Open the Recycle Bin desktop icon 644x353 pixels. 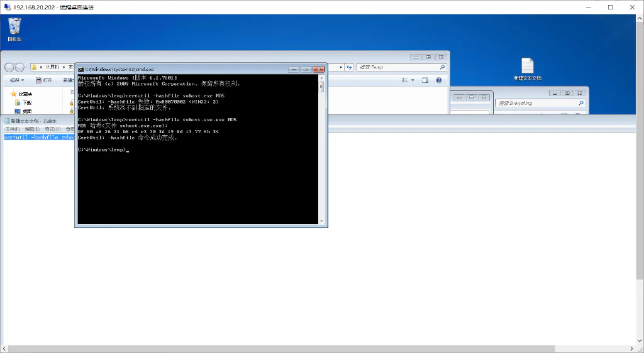(14, 29)
